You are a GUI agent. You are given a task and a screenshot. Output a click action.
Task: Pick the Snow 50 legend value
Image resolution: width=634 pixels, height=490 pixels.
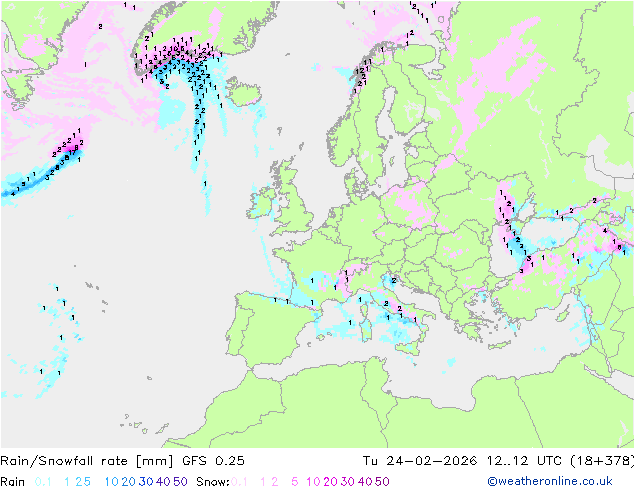coord(382,482)
